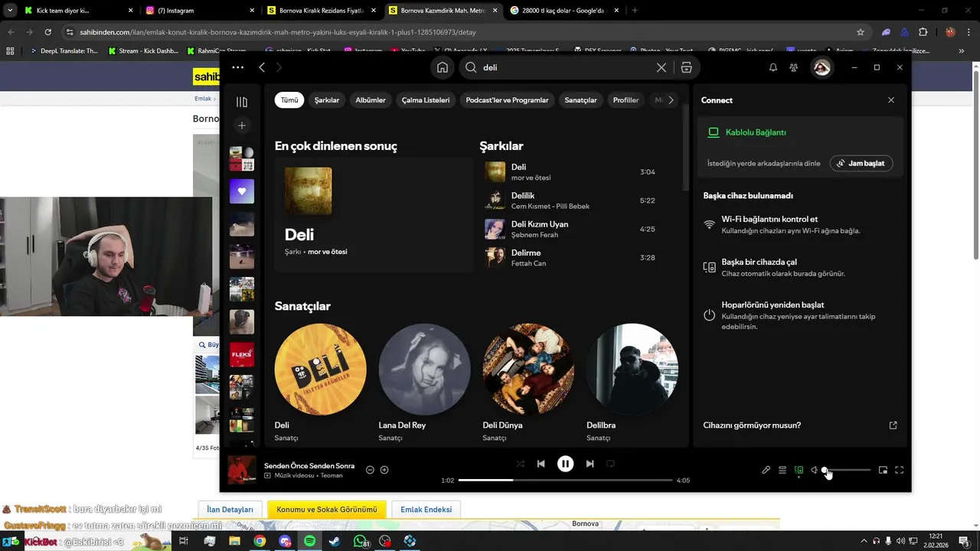
Task: Go back with the Spotify left arrow
Action: click(262, 67)
